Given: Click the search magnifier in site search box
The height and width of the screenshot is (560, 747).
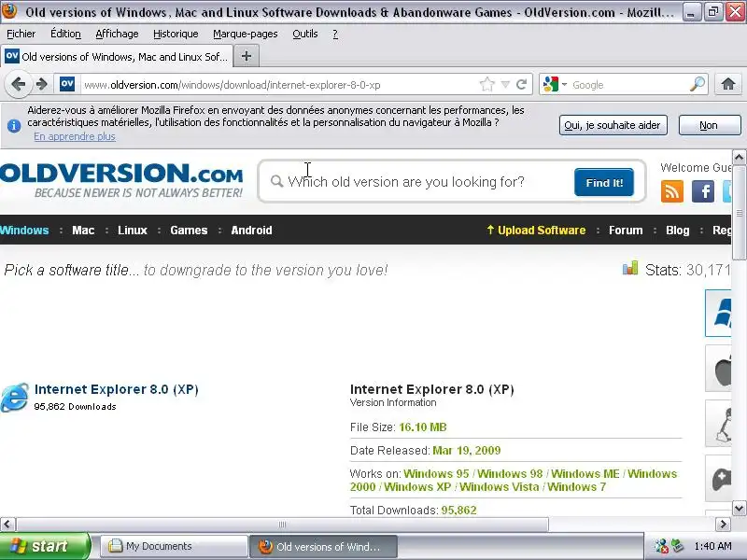Looking at the screenshot, I should [276, 181].
